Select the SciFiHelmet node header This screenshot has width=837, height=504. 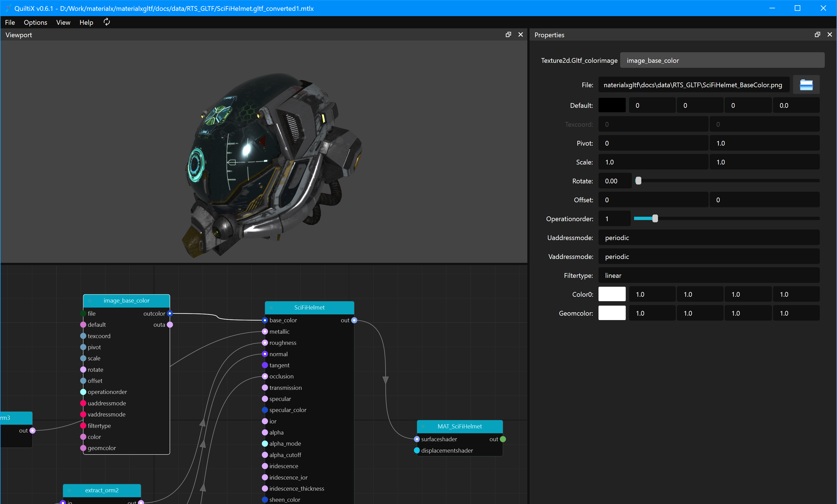coord(309,307)
